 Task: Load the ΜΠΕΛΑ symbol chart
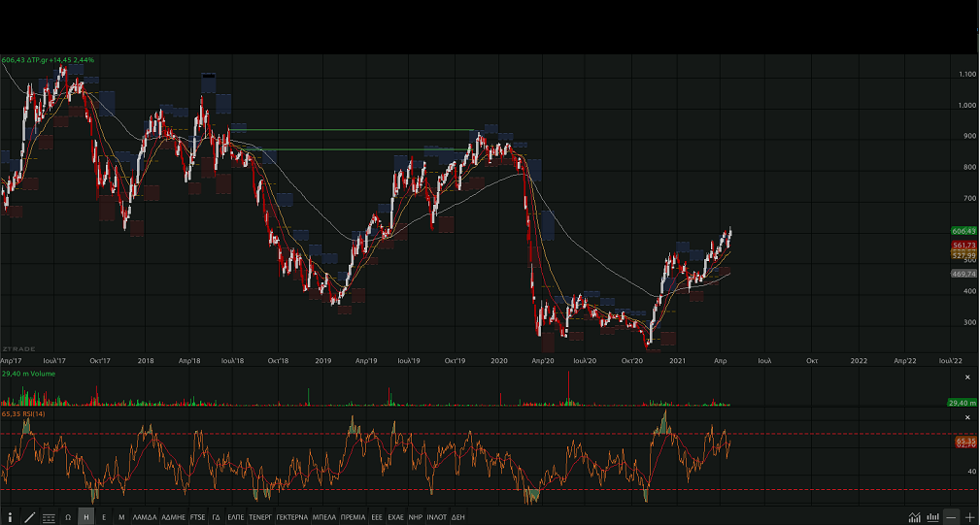pyautogui.click(x=324, y=517)
